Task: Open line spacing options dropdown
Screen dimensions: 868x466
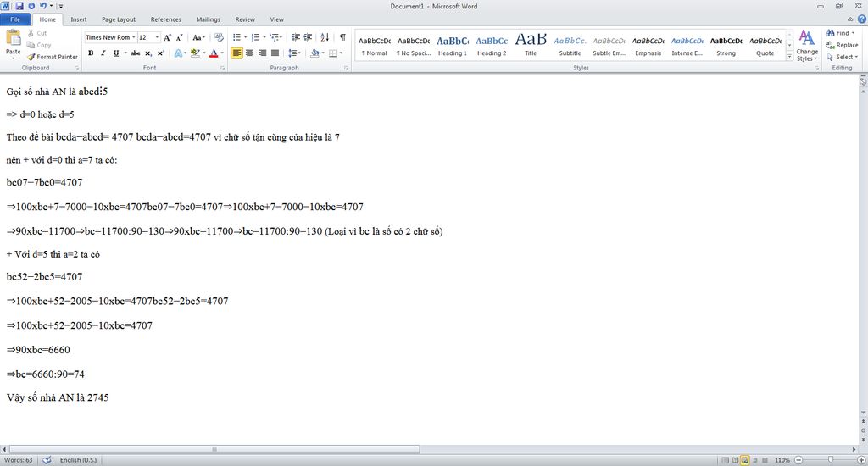Action: click(x=294, y=53)
